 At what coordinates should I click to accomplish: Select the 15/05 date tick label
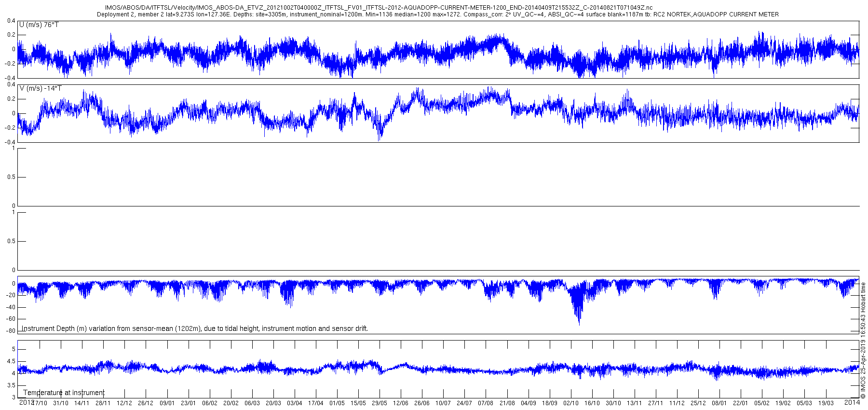[358, 403]
